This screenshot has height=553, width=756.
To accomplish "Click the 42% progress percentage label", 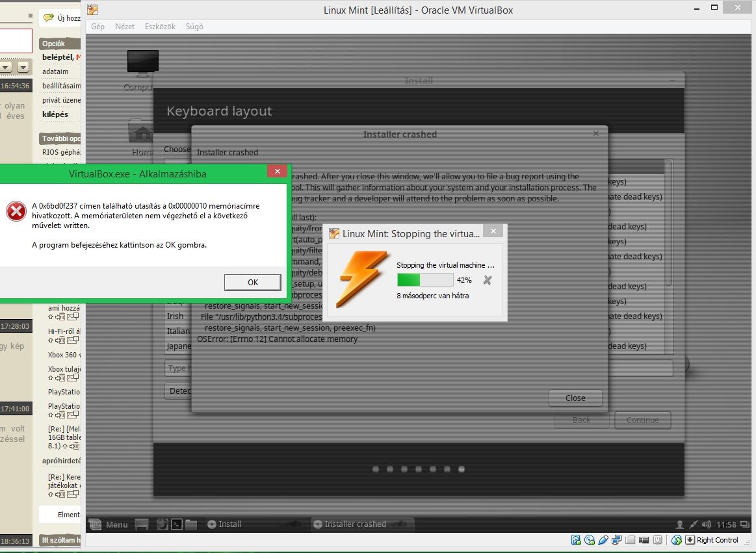I will pos(464,280).
